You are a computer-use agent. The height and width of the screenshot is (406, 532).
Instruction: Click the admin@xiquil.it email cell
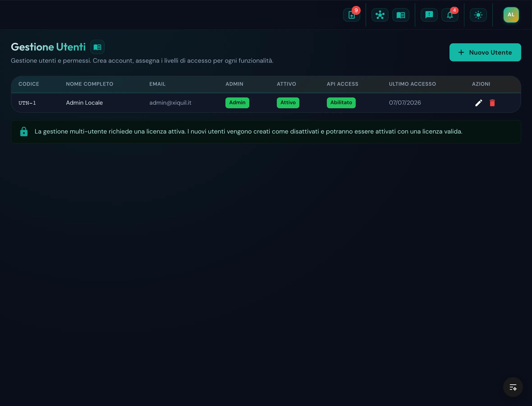coord(170,103)
